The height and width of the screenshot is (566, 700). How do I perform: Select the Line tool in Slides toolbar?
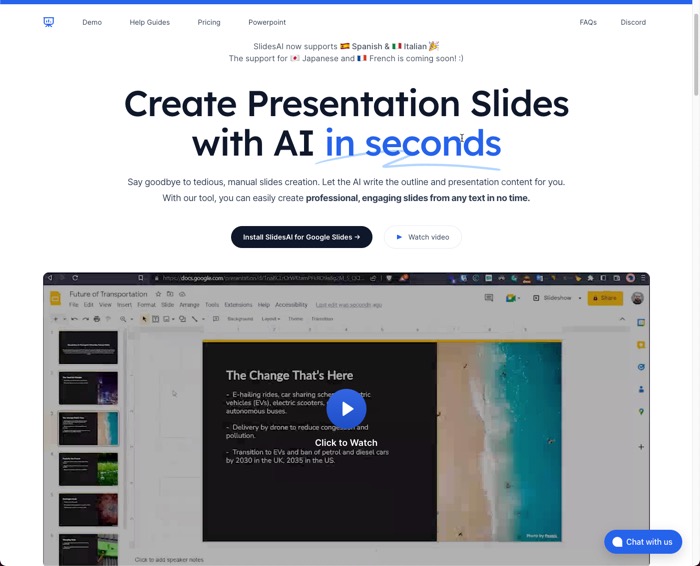click(195, 319)
